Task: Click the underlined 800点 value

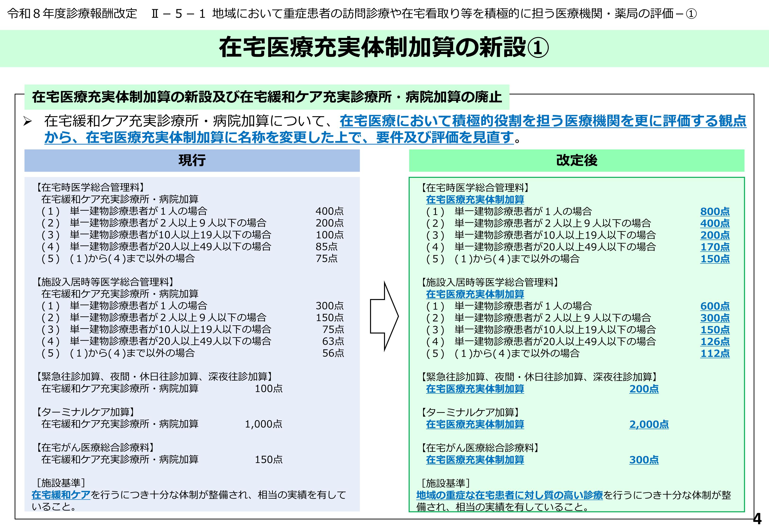Action: click(715, 211)
